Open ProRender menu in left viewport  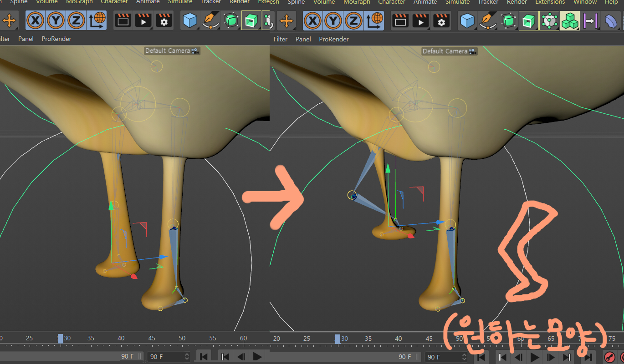coord(56,39)
